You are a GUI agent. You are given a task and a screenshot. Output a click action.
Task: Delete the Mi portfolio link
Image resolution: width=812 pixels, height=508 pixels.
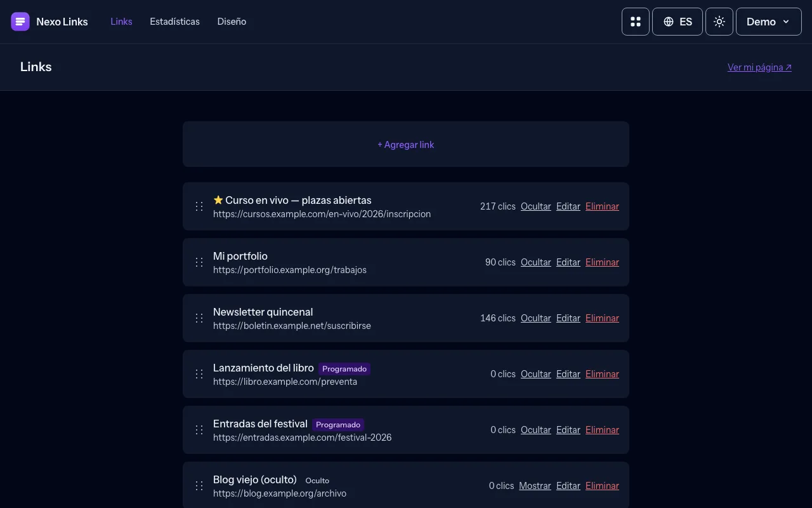602,262
